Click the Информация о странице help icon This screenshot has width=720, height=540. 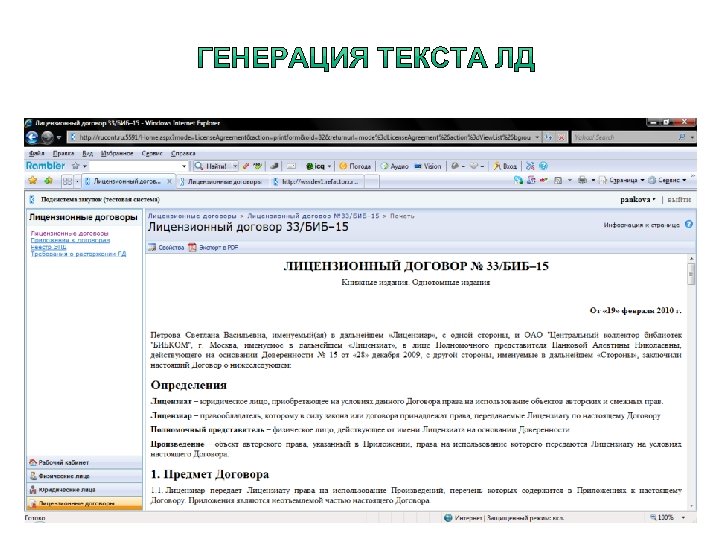point(688,225)
